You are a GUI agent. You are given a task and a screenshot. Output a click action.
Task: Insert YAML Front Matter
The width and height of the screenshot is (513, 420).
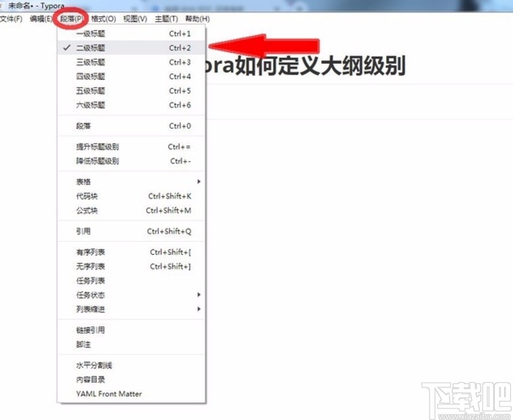tap(131, 394)
